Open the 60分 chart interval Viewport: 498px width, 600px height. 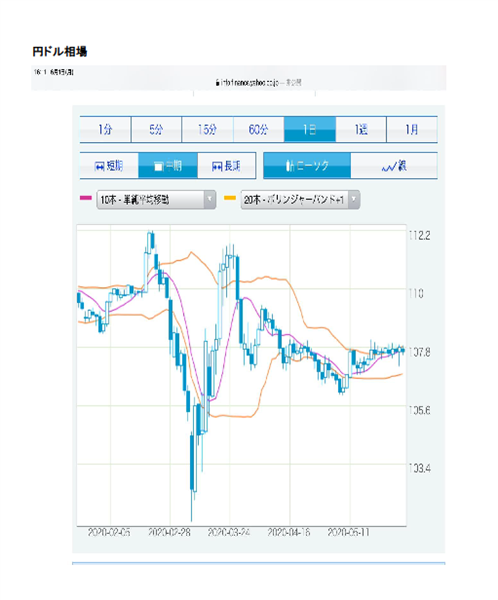[258, 130]
